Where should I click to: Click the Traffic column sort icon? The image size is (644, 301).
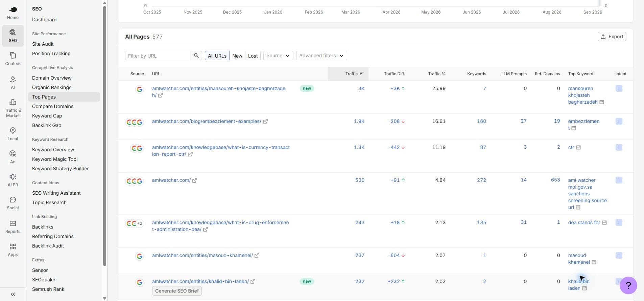(x=362, y=73)
